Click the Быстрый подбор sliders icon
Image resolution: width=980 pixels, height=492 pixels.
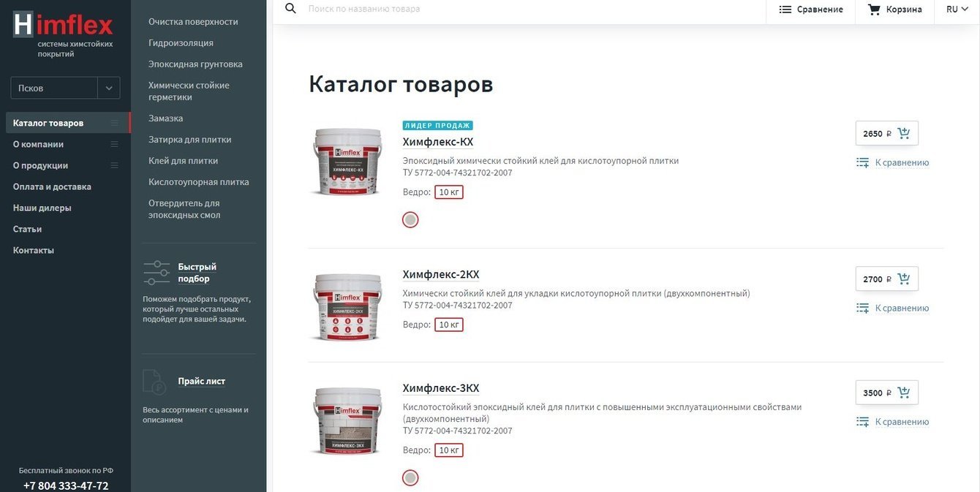tap(157, 273)
